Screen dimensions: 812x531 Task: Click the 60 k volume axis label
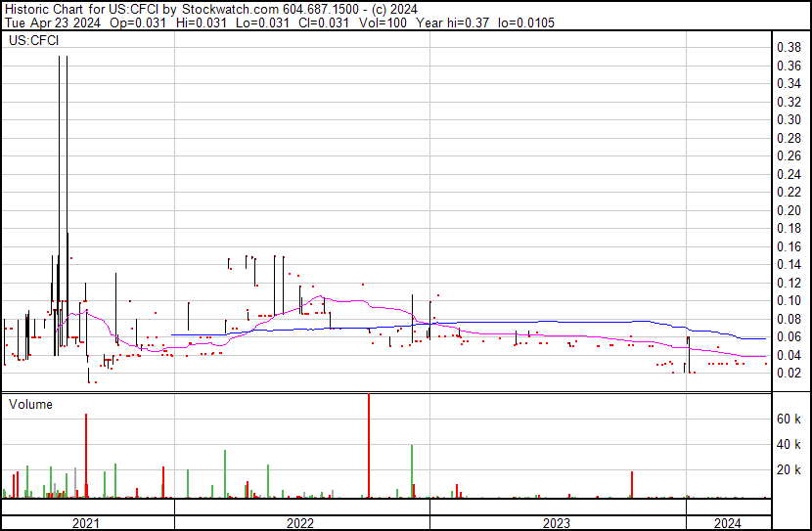789,419
